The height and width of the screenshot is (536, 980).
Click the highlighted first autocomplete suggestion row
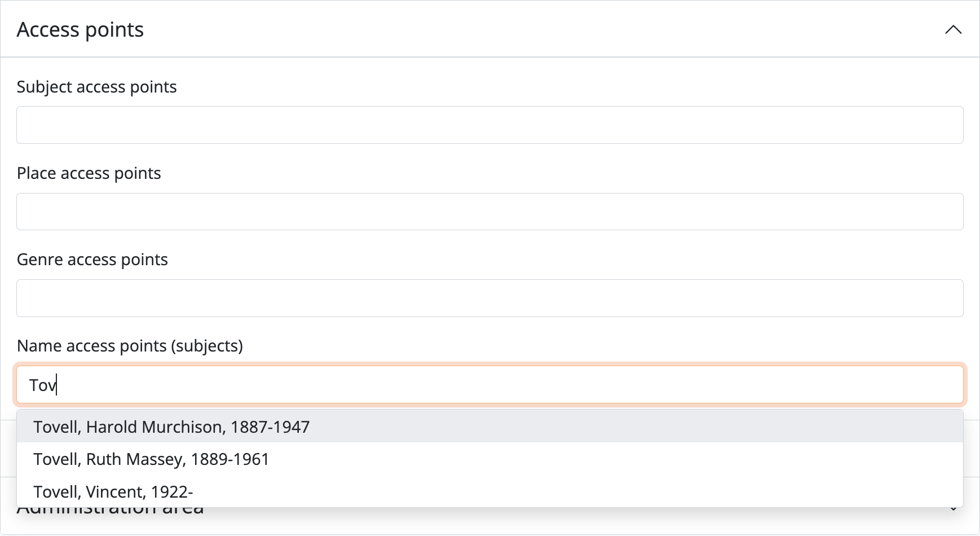(x=489, y=427)
